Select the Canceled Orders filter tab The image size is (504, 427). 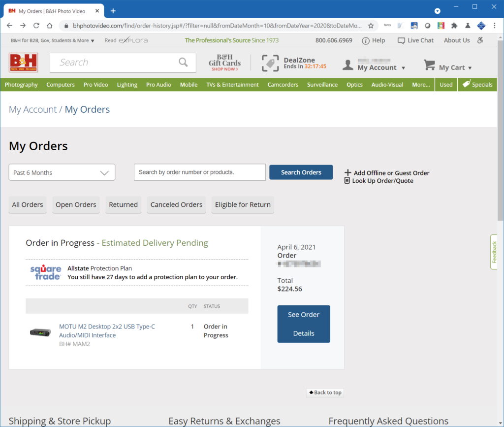177,204
